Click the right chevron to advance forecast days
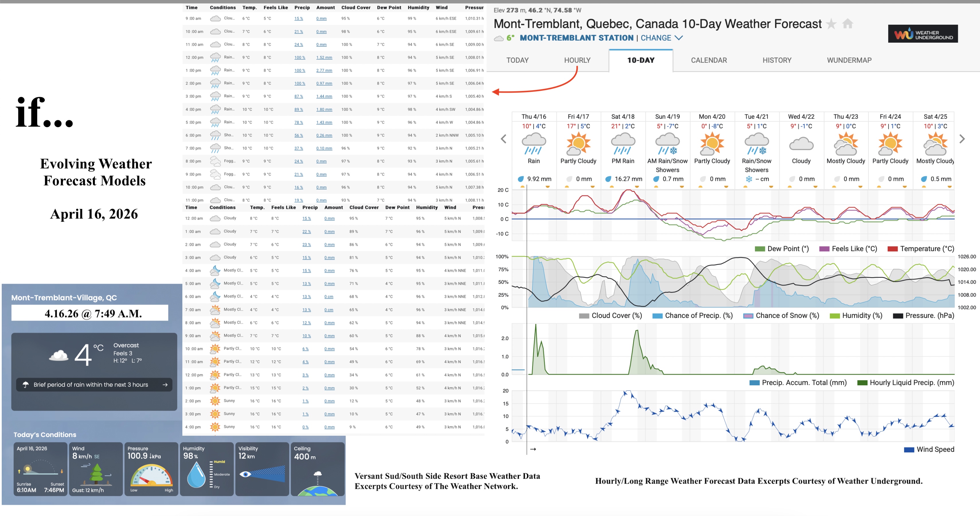This screenshot has width=980, height=516. point(963,139)
